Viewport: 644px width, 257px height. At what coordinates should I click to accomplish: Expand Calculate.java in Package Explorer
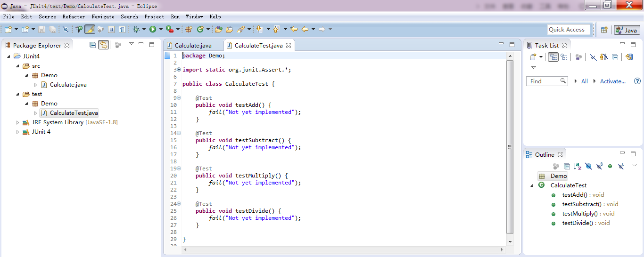pyautogui.click(x=35, y=85)
